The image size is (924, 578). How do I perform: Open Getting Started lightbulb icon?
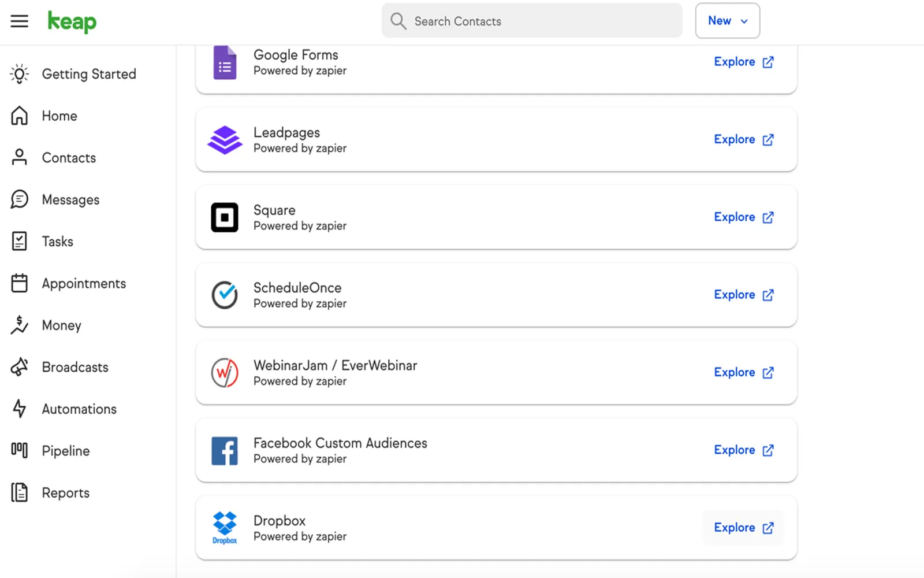[19, 74]
